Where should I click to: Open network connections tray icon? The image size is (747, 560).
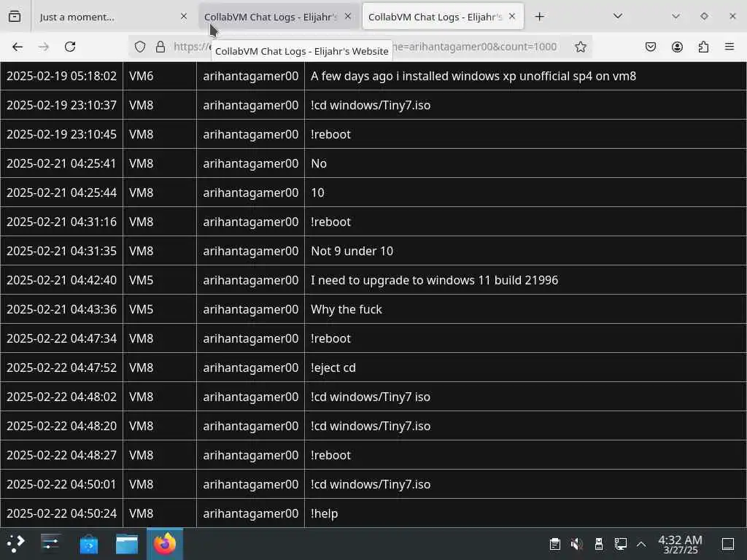620,544
